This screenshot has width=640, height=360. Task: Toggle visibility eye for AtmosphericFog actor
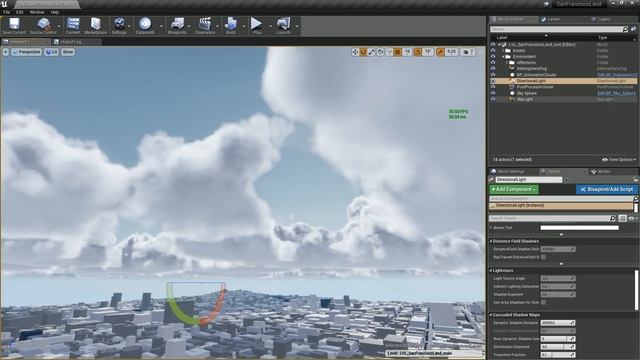(493, 69)
